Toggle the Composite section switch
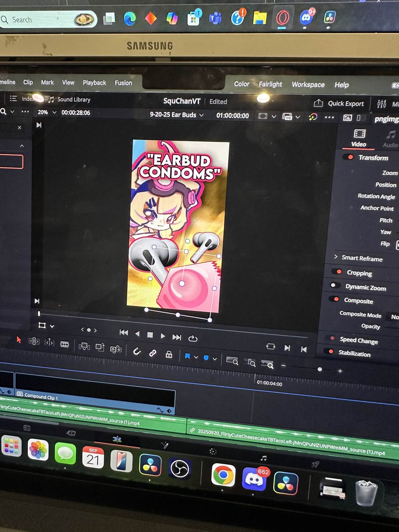Image resolution: width=399 pixels, height=532 pixels. tap(334, 299)
